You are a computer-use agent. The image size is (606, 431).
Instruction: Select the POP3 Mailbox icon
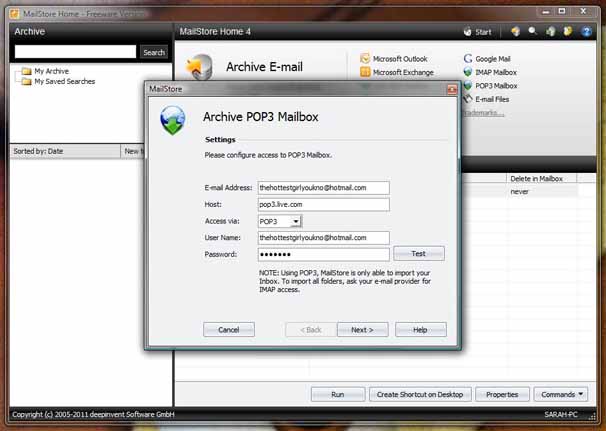click(x=468, y=85)
